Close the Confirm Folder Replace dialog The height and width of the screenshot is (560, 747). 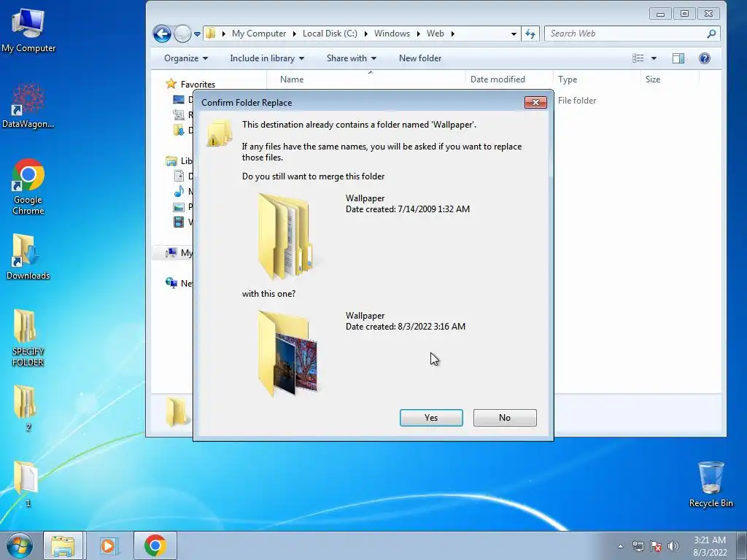click(x=535, y=102)
